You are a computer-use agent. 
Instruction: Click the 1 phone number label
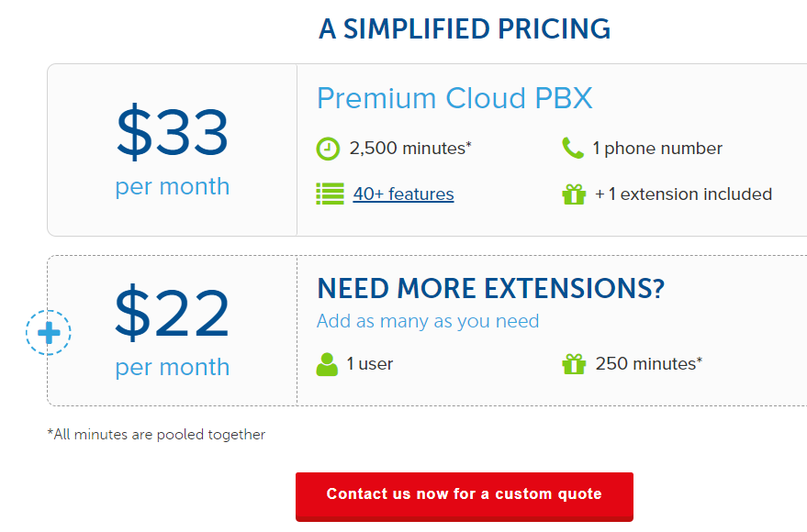pos(657,148)
